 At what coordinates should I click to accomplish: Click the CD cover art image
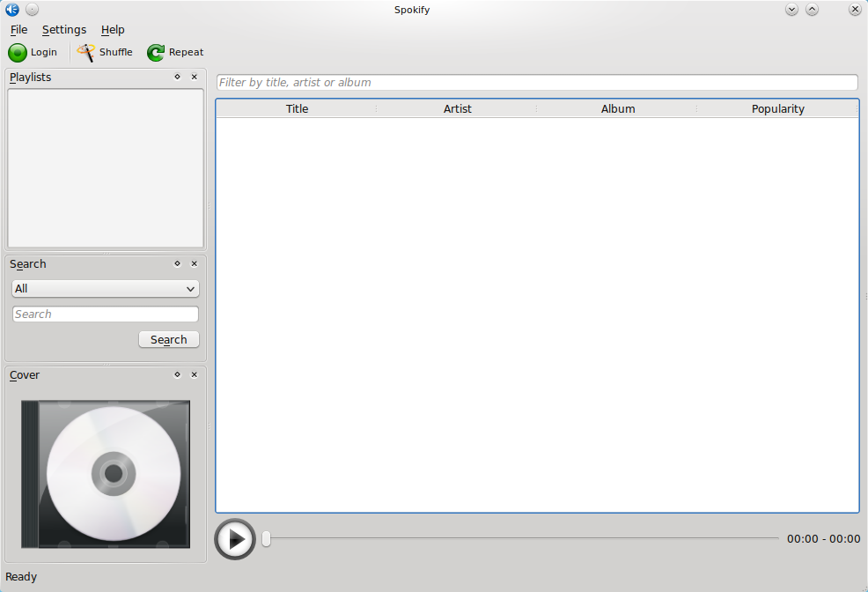(x=106, y=474)
